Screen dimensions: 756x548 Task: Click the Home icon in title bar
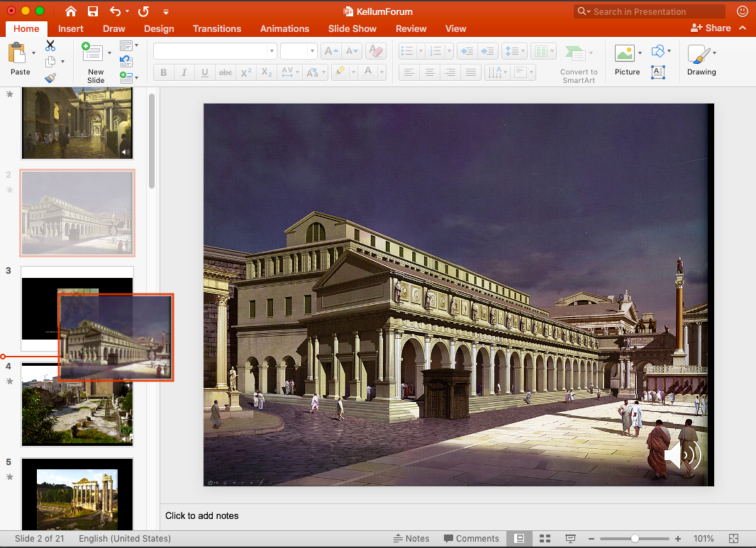(x=71, y=11)
